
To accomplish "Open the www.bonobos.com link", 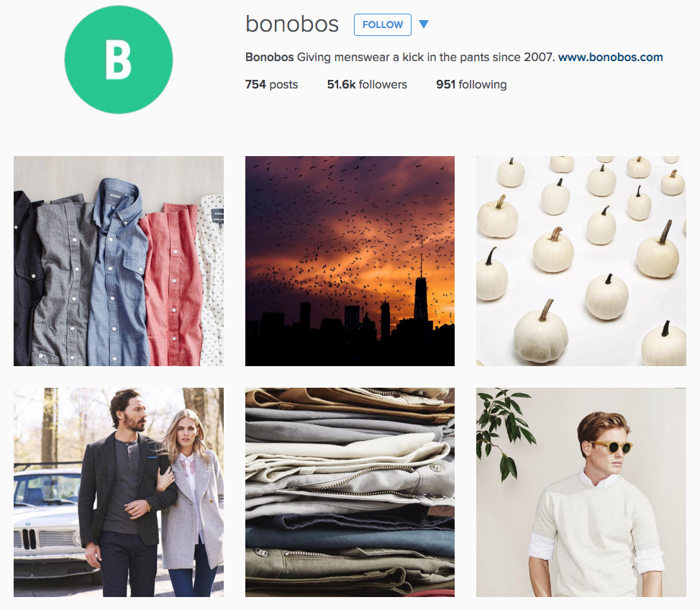I will [610, 57].
